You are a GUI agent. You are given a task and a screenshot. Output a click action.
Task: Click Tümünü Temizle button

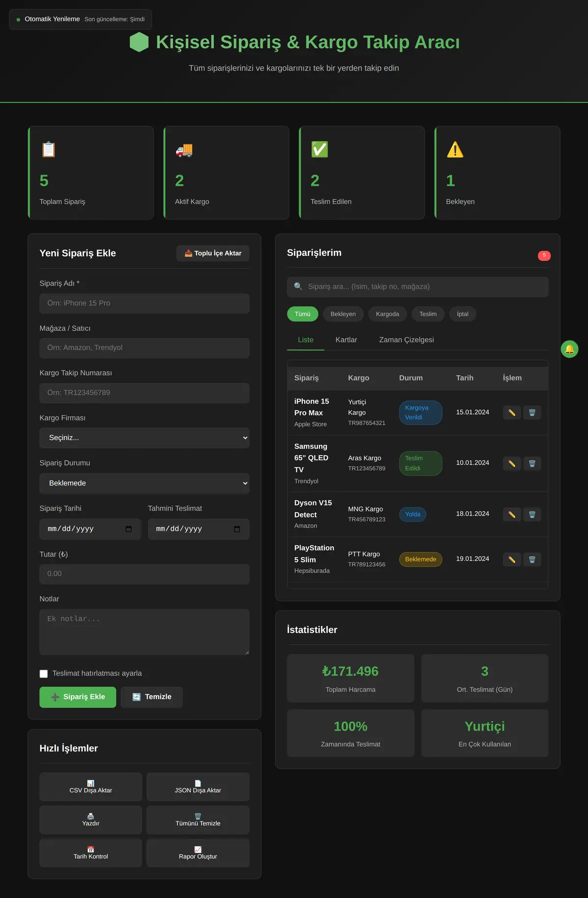click(x=198, y=820)
